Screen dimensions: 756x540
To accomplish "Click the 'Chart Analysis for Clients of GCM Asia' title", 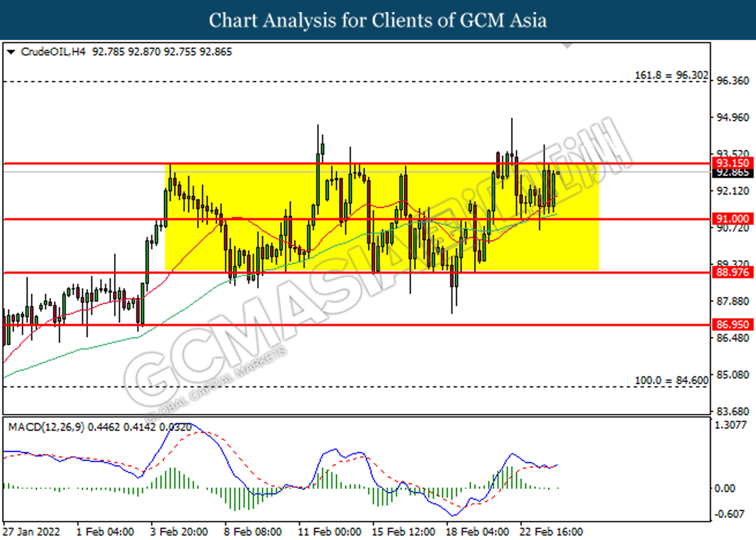I will (x=378, y=20).
